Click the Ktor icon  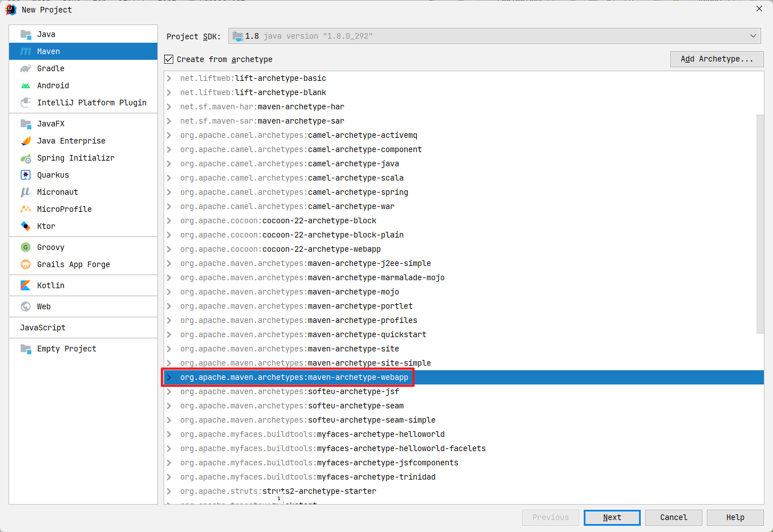(x=26, y=226)
